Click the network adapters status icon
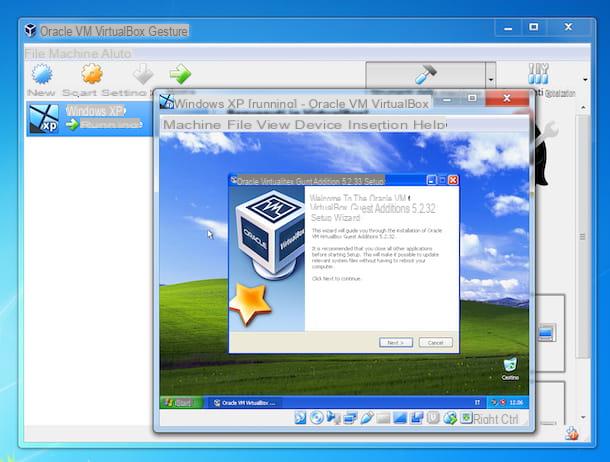Image resolution: width=610 pixels, height=462 pixels. coord(350,418)
